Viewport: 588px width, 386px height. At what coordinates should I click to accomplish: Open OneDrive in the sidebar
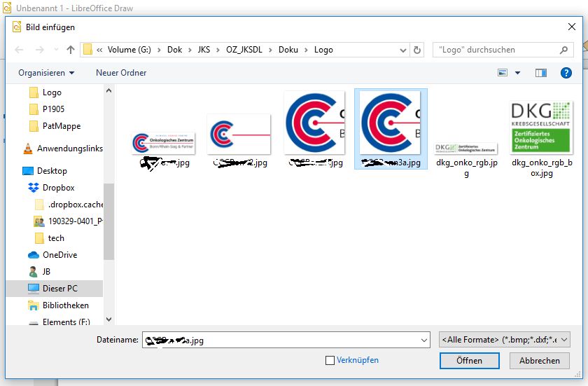point(52,255)
